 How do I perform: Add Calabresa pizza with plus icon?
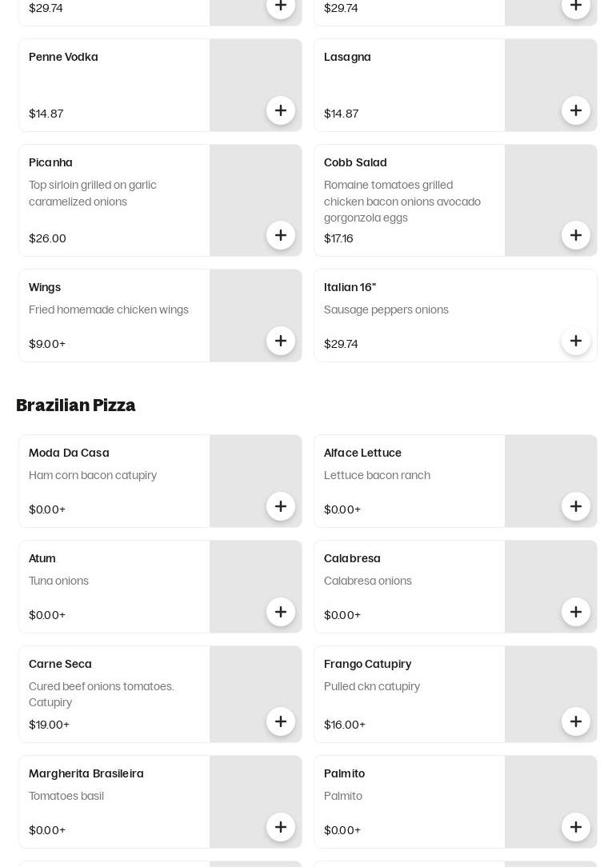point(576,613)
